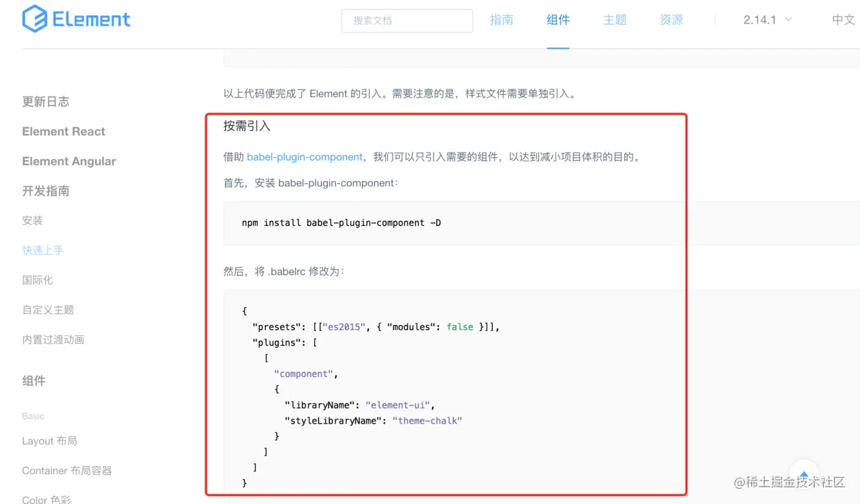Click the "component" line in code
This screenshot has height=504, width=860.
click(x=306, y=374)
